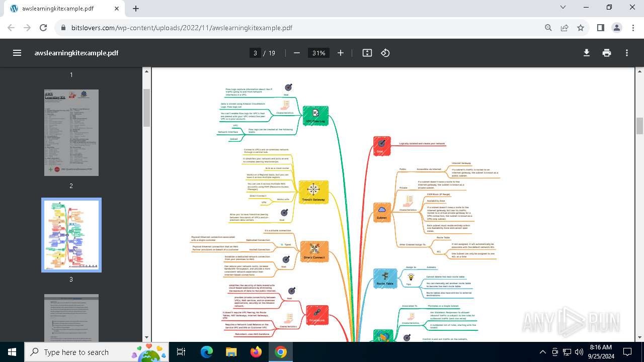
Task: Click the Subnet Characteristics checklist icon
Action: click(x=409, y=201)
